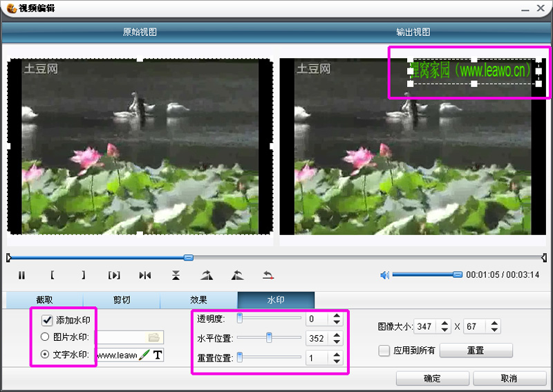Switch to the 效果 tab

[199, 300]
